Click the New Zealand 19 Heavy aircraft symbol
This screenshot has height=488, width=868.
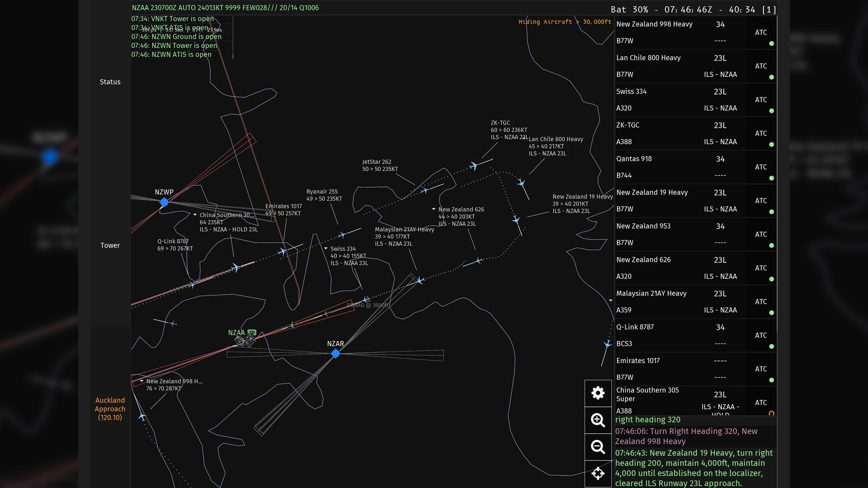coord(516,220)
